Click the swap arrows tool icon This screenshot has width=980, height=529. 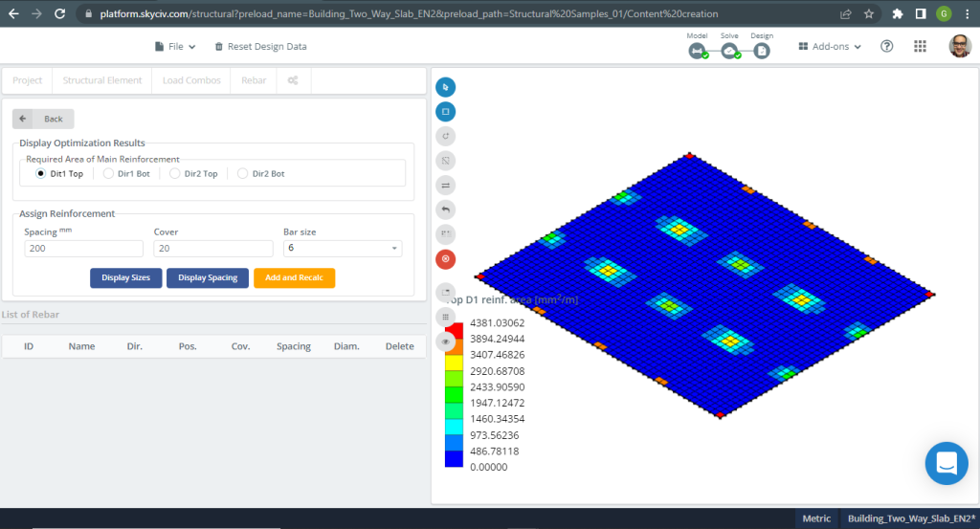point(445,185)
